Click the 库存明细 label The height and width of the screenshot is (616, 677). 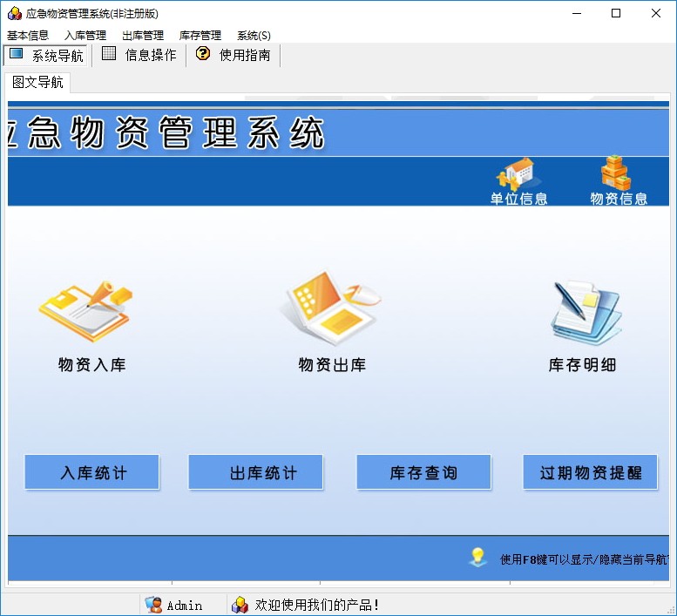582,365
